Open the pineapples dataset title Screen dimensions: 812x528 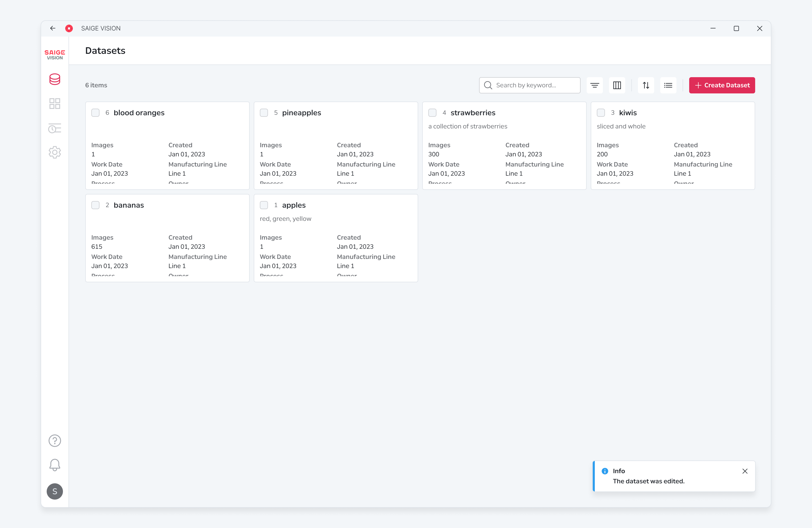302,113
